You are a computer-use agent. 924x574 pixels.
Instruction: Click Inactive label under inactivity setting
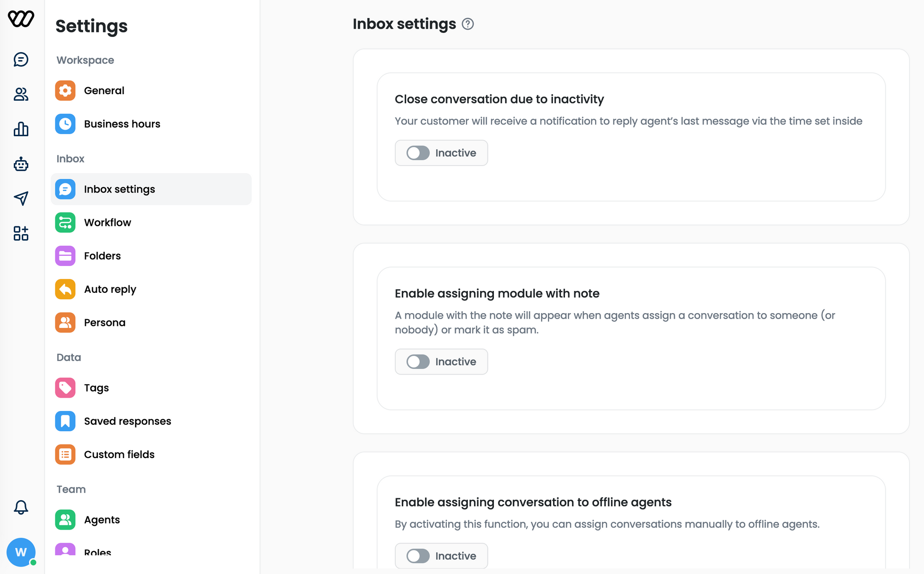(x=456, y=153)
